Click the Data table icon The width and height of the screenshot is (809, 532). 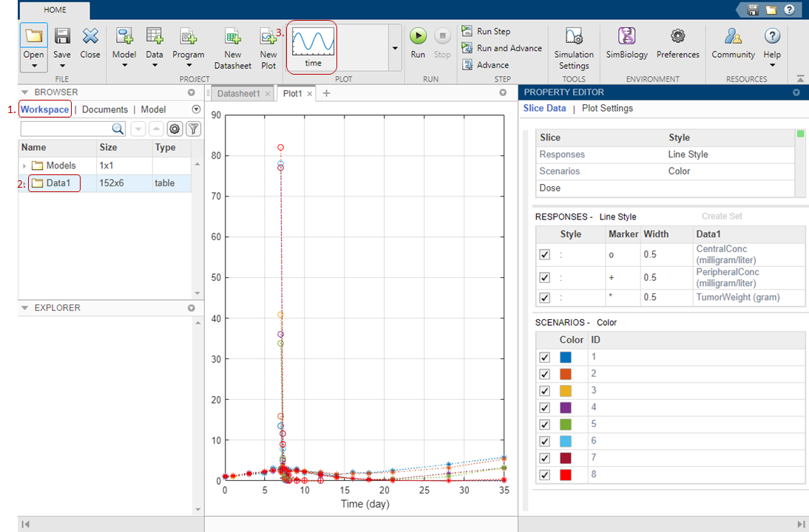point(155,36)
